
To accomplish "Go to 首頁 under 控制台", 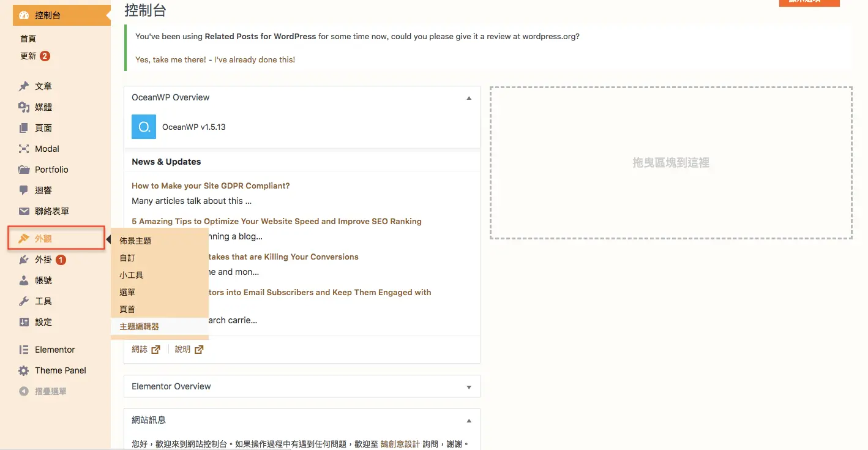I will [28, 39].
